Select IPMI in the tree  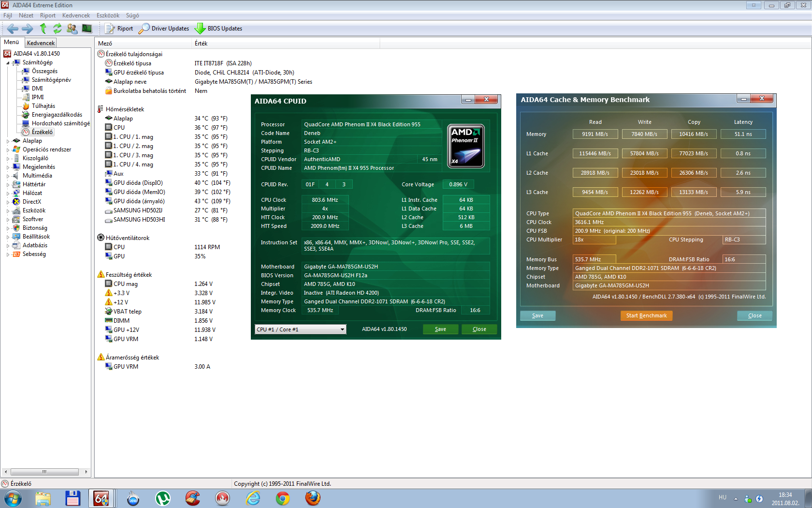(38, 97)
